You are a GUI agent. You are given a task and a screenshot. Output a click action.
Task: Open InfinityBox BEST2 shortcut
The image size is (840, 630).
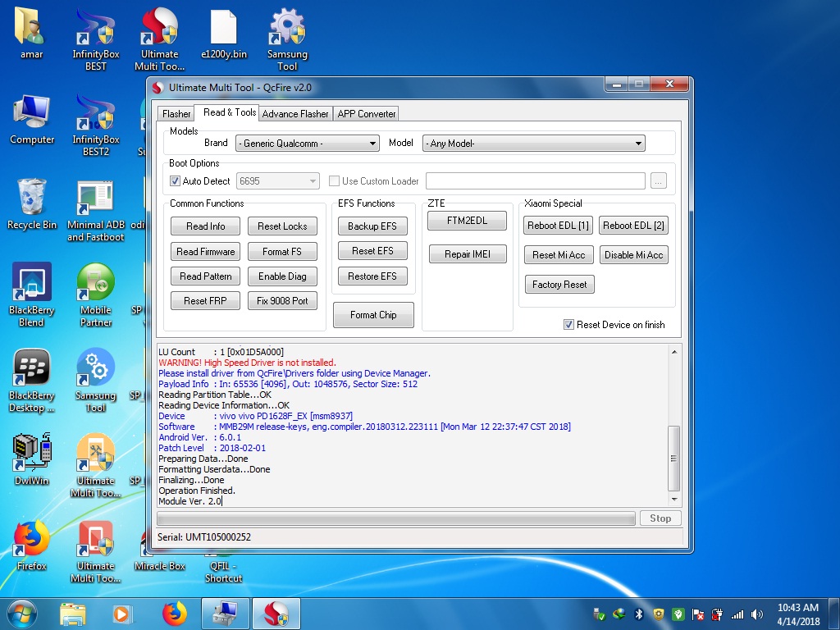tap(95, 125)
